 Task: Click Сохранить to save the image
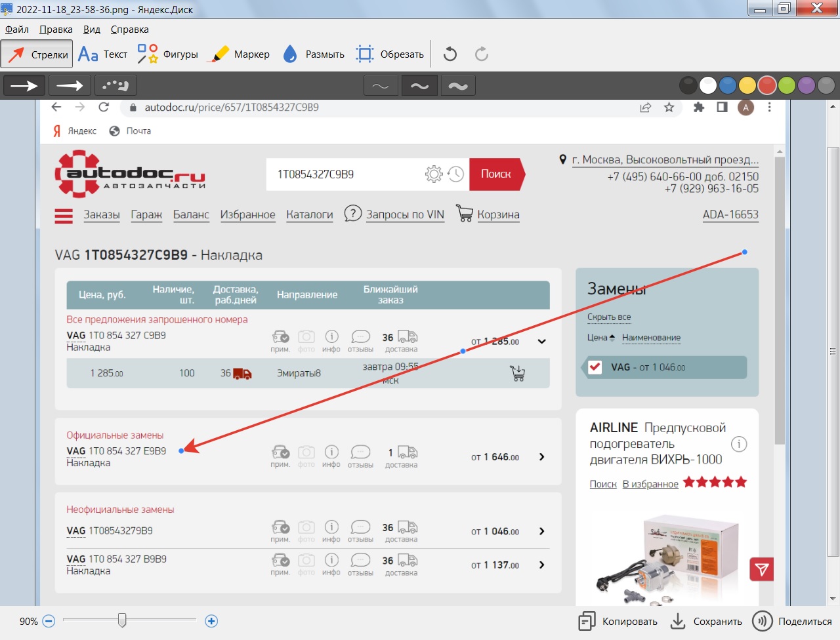coord(706,622)
